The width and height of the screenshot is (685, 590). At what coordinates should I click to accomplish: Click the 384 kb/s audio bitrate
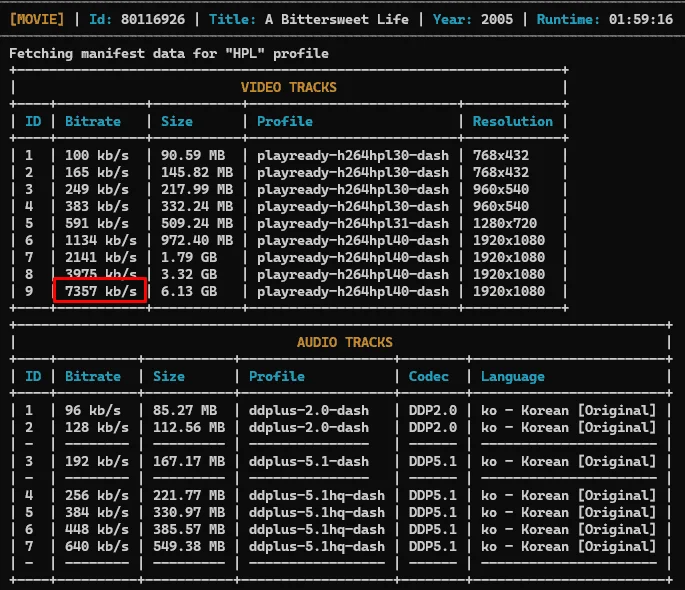[x=97, y=513]
